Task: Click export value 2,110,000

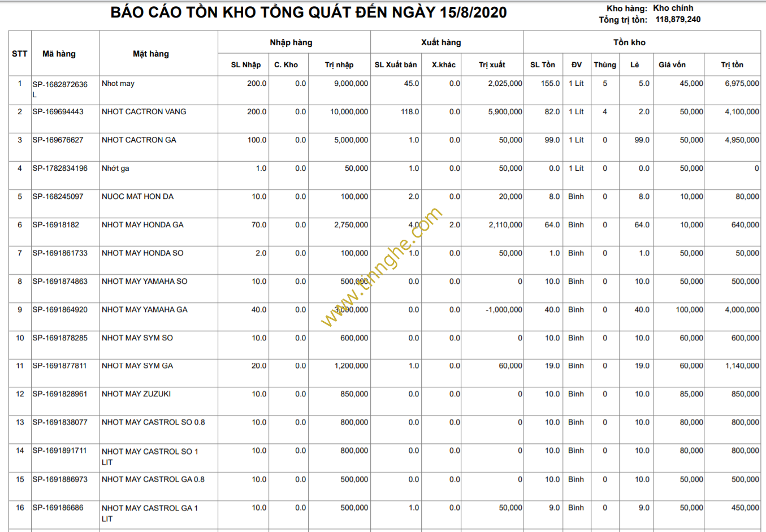Action: click(x=505, y=225)
